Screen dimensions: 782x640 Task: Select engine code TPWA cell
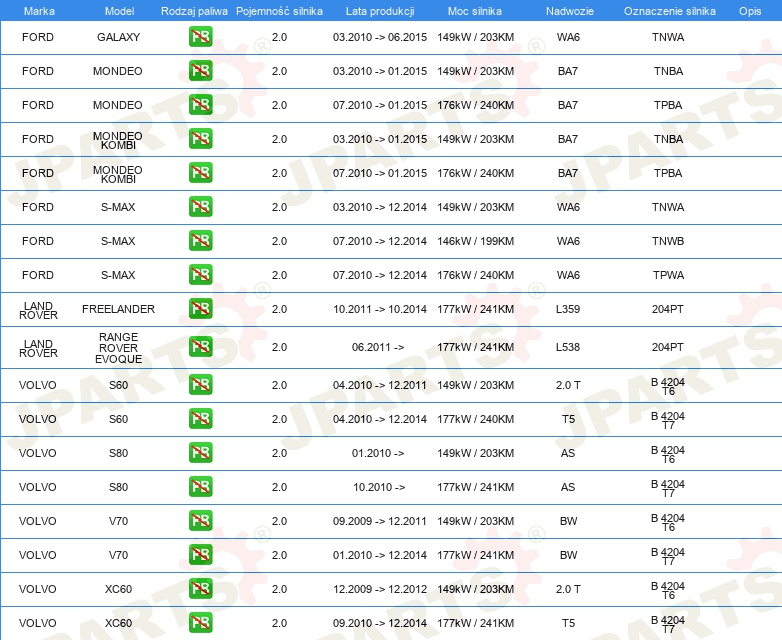point(668,275)
